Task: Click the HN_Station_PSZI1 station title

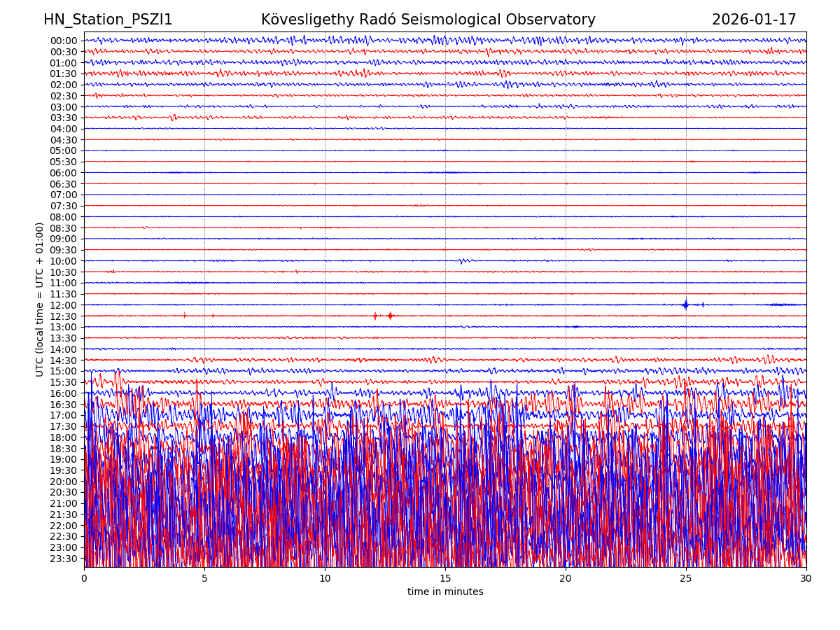Action: pos(108,20)
